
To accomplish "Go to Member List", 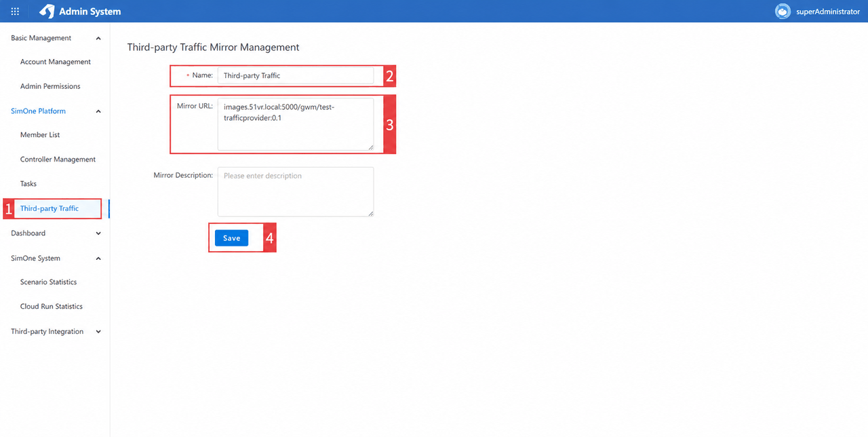I will (40, 134).
